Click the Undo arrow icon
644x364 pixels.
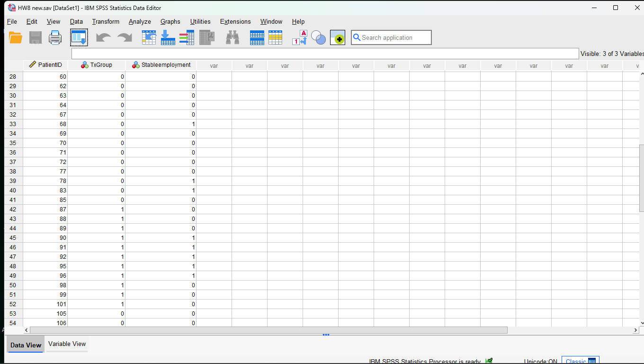[x=103, y=38]
